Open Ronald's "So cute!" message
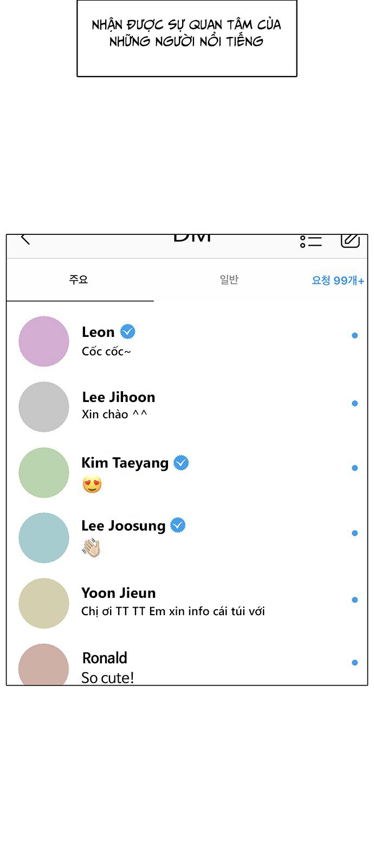This screenshot has width=374, height=868. 107,677
